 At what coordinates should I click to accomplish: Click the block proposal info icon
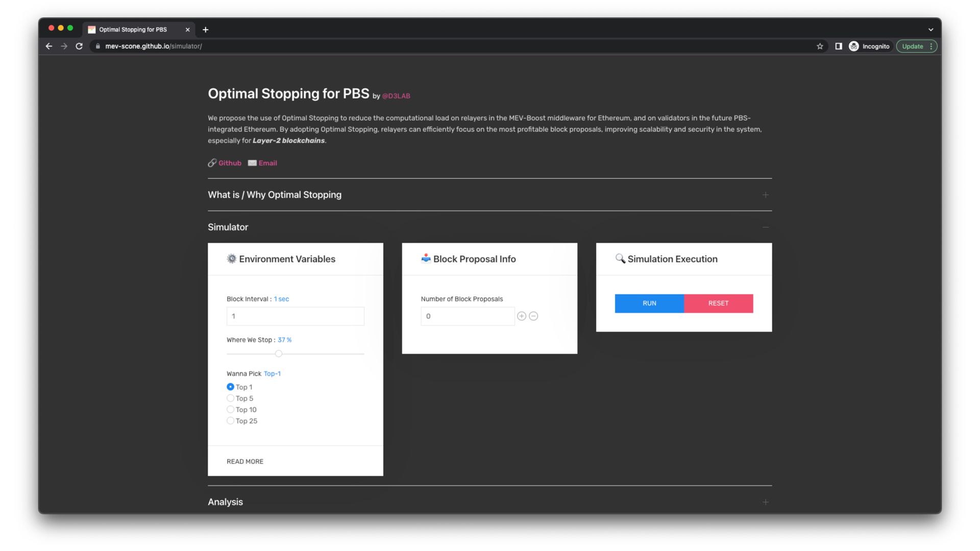point(425,258)
